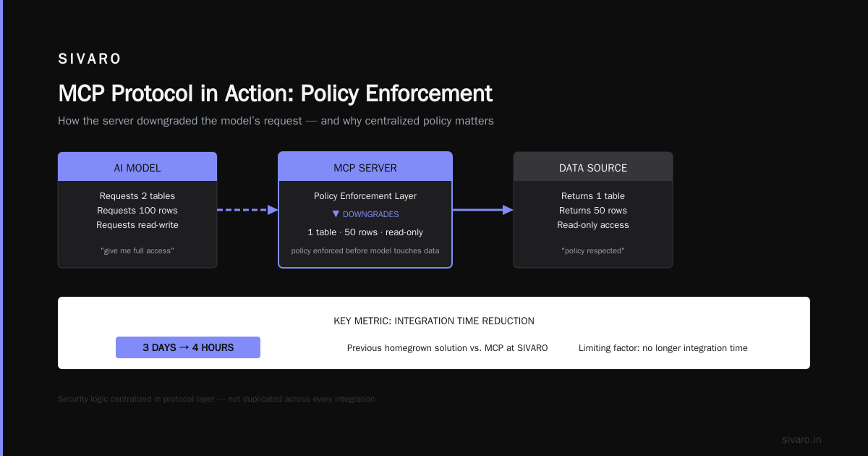Image resolution: width=868 pixels, height=456 pixels.
Task: Click "Limiting factor" text
Action: pyautogui.click(x=663, y=348)
